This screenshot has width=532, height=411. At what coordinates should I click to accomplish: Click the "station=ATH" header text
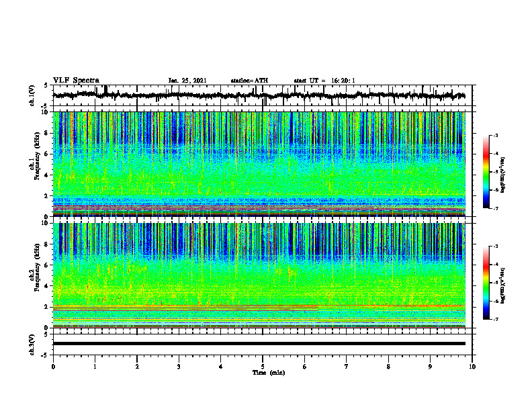249,81
